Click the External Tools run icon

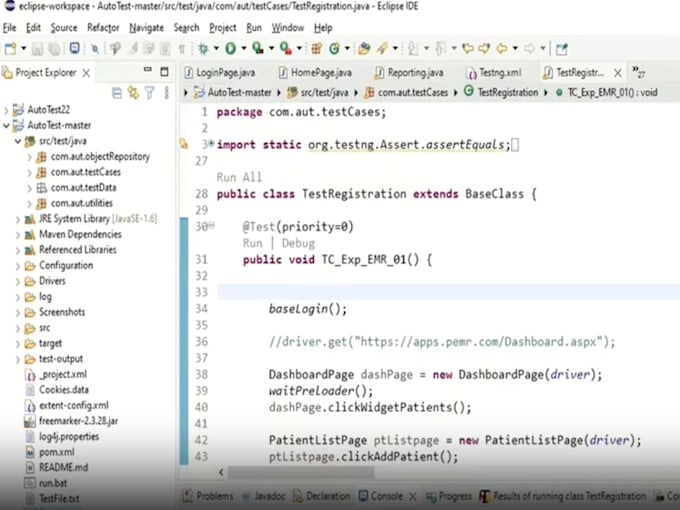pos(285,48)
